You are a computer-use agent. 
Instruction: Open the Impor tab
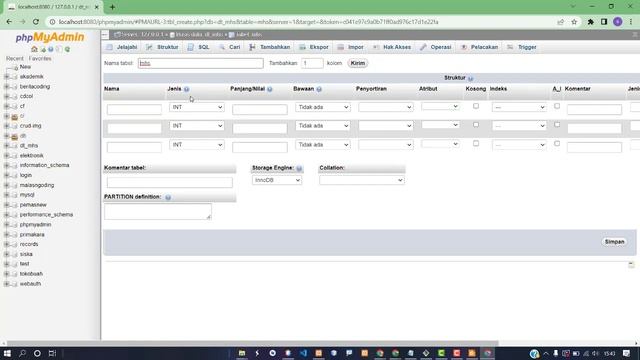click(x=350, y=47)
